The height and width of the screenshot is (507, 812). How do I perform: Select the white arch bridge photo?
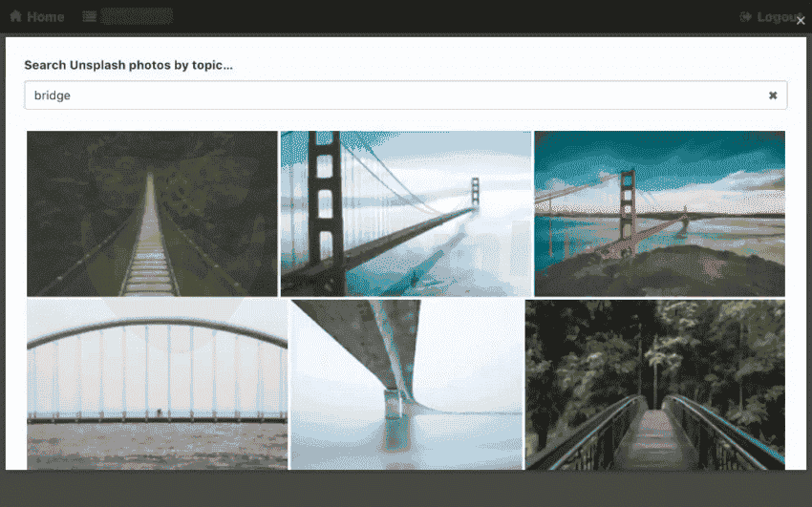pyautogui.click(x=157, y=384)
